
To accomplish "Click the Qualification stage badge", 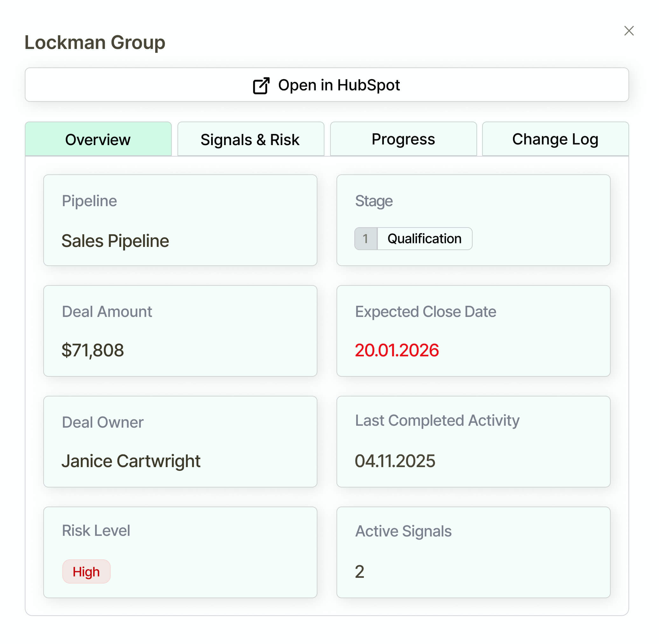I will [424, 239].
